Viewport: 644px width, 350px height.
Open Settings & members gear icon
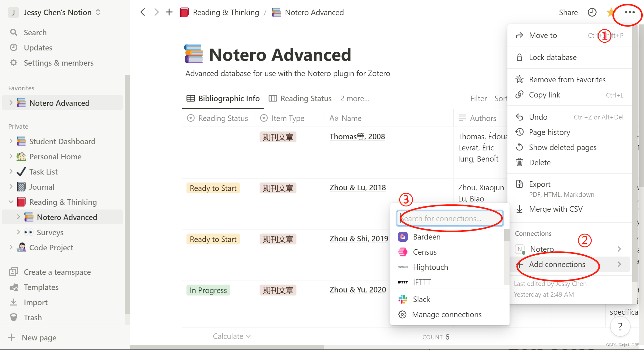pos(14,63)
